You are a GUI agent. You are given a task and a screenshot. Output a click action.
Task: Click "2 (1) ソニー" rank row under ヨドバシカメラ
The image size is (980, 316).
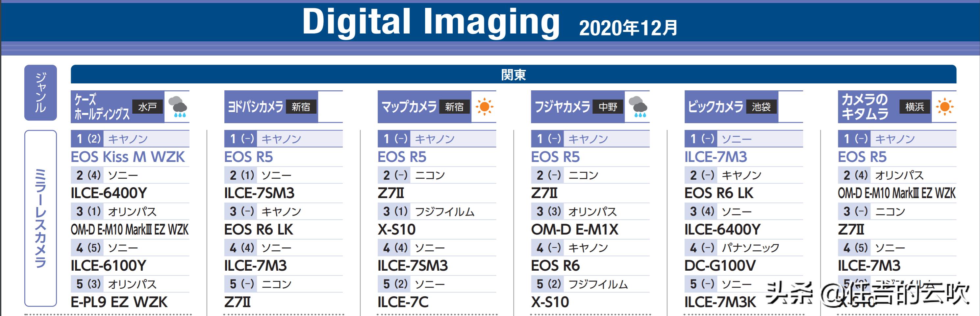click(x=284, y=175)
